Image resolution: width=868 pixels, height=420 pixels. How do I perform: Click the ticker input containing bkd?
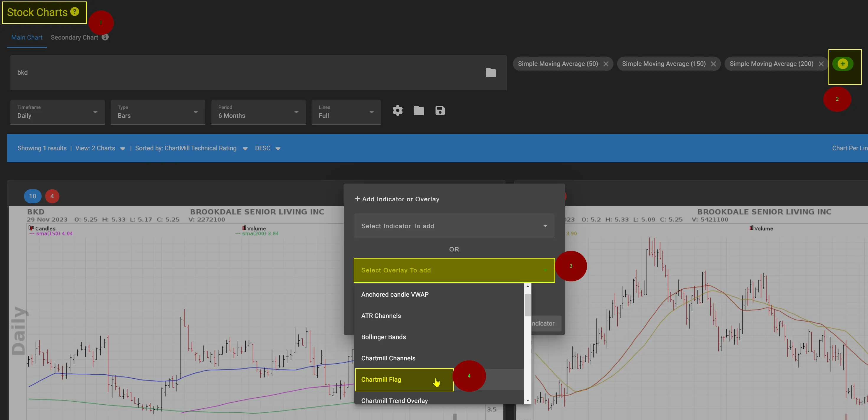[x=135, y=72]
